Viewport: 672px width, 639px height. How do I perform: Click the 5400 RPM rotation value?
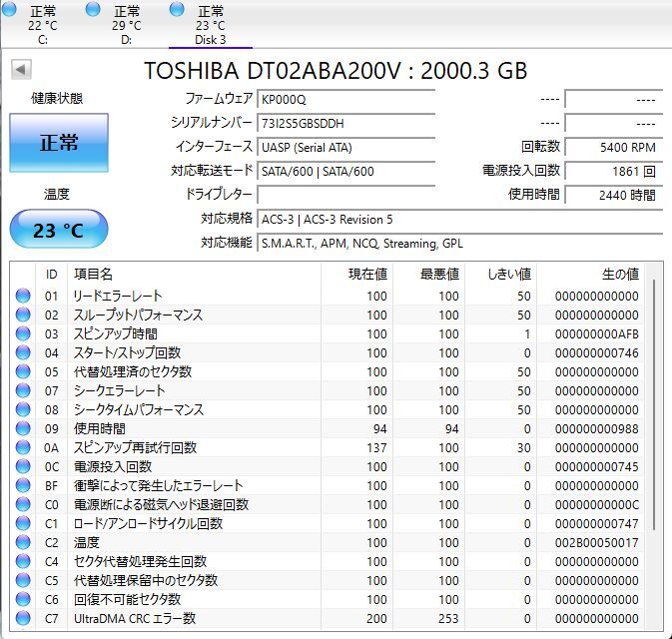point(614,148)
